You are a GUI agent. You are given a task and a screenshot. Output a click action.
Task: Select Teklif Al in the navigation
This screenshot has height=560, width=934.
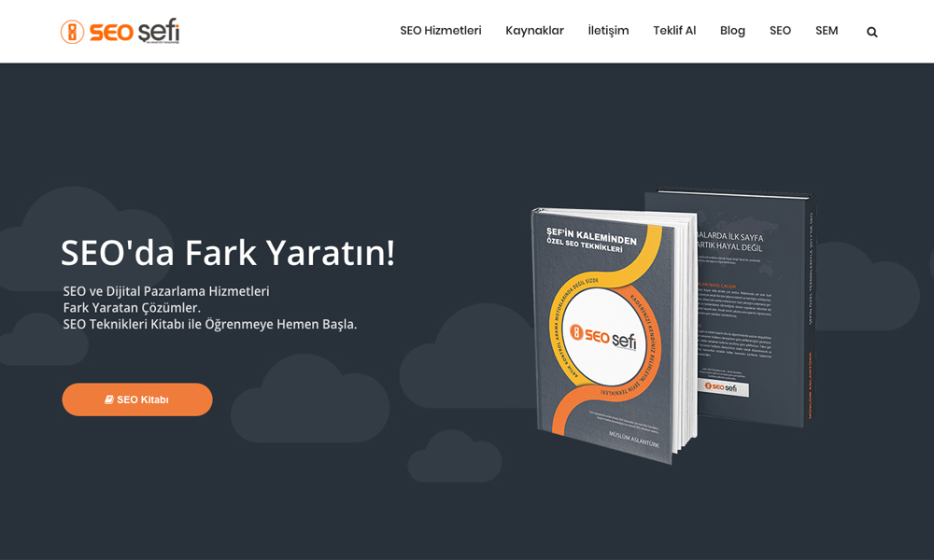674,31
